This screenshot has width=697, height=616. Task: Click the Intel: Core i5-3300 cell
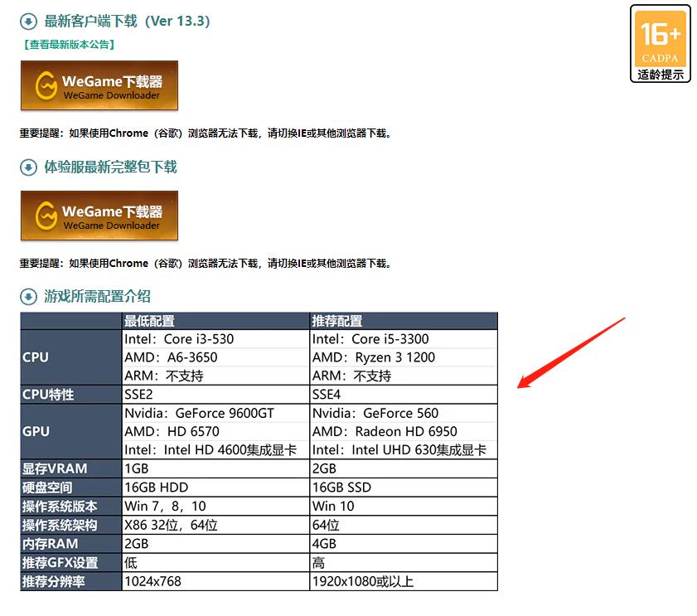[404, 339]
